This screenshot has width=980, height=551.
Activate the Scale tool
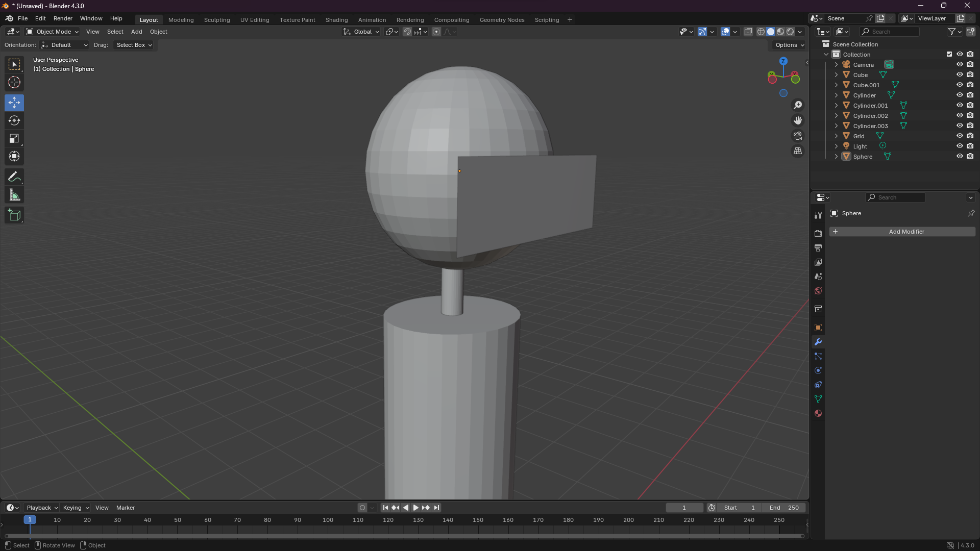(14, 139)
